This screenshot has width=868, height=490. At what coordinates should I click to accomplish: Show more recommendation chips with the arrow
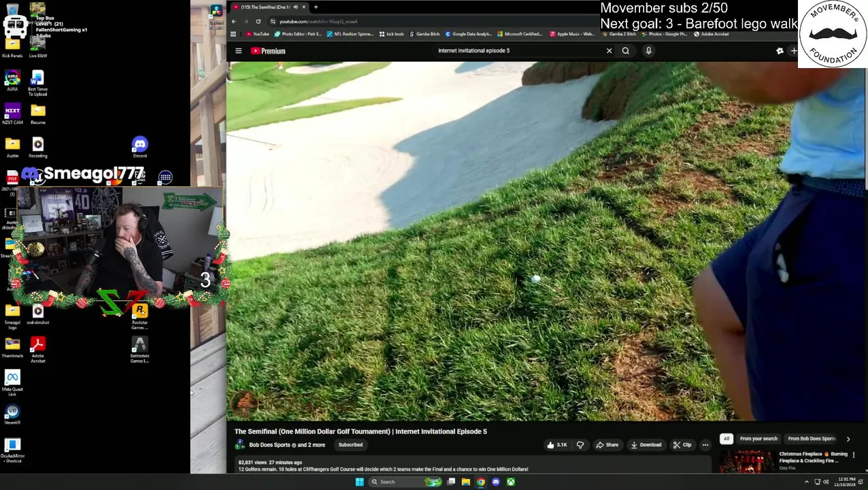(x=848, y=439)
